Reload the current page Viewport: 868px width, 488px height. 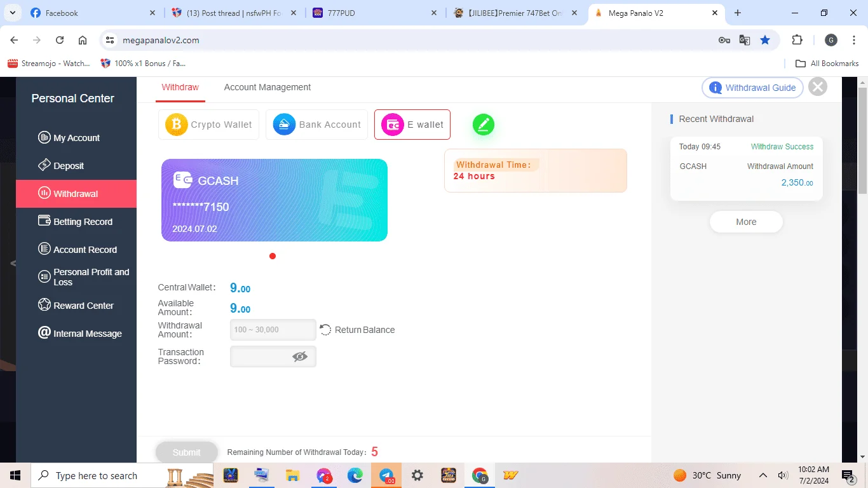pos(60,40)
